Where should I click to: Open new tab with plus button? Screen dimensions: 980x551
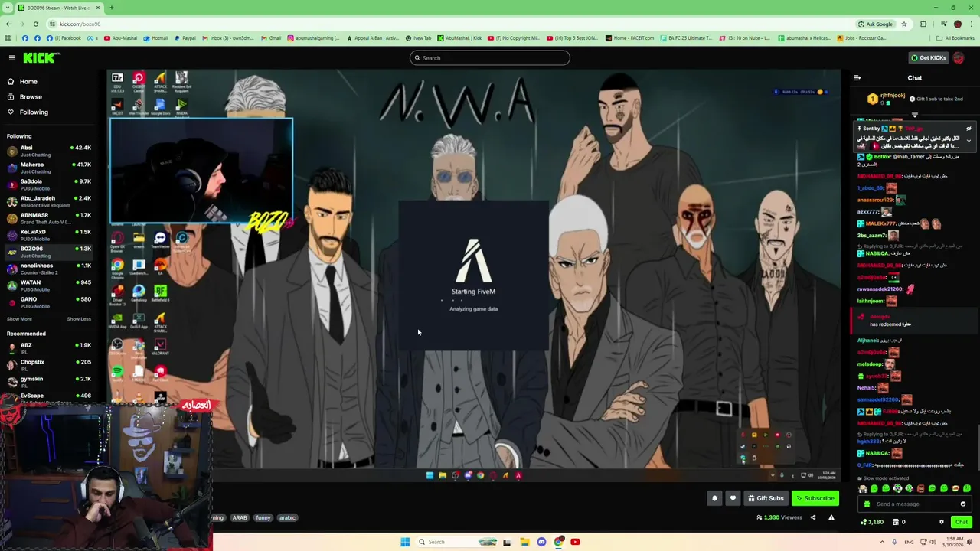point(111,8)
